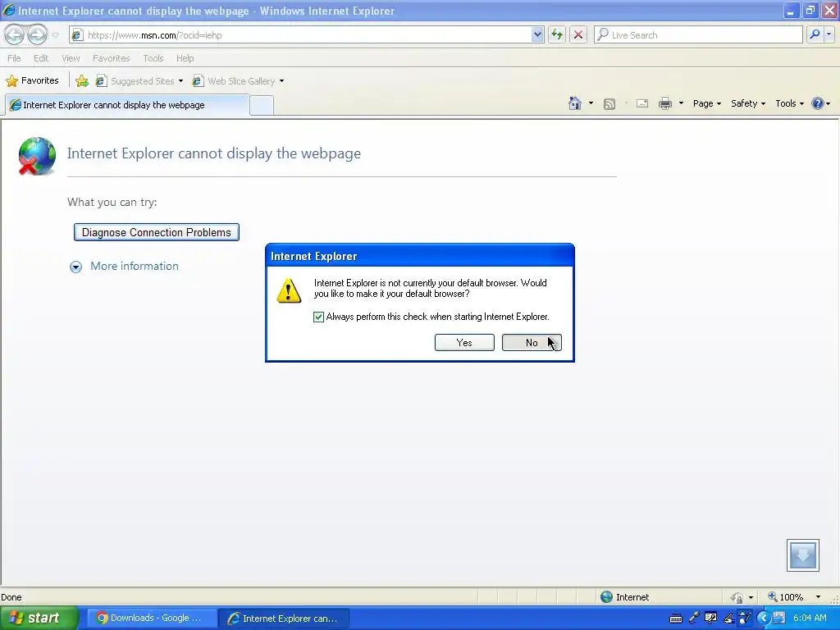
Task: Click the Forward navigation arrow
Action: coord(37,34)
